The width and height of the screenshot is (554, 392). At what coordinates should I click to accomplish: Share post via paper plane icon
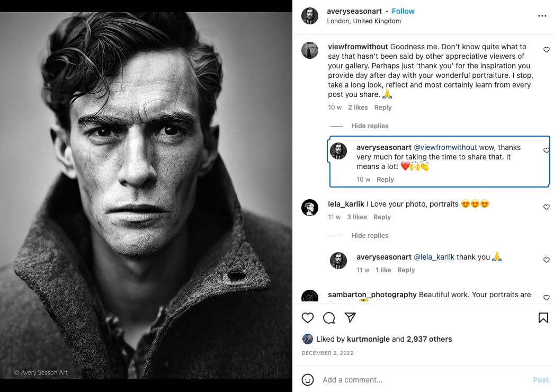point(350,317)
